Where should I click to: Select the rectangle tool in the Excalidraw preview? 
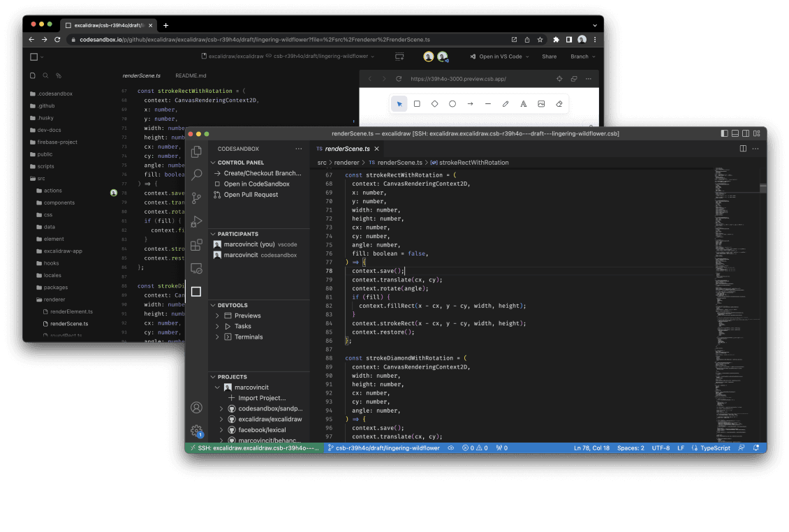pyautogui.click(x=418, y=103)
